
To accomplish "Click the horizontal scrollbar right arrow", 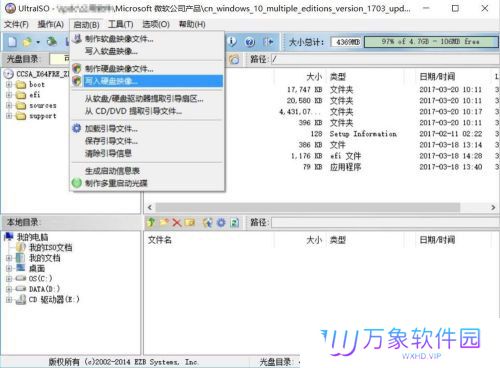I will (x=493, y=207).
